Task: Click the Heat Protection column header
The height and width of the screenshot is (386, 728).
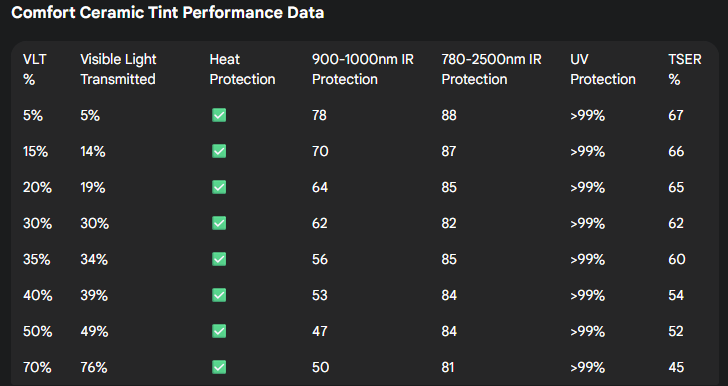Action: [x=242, y=69]
